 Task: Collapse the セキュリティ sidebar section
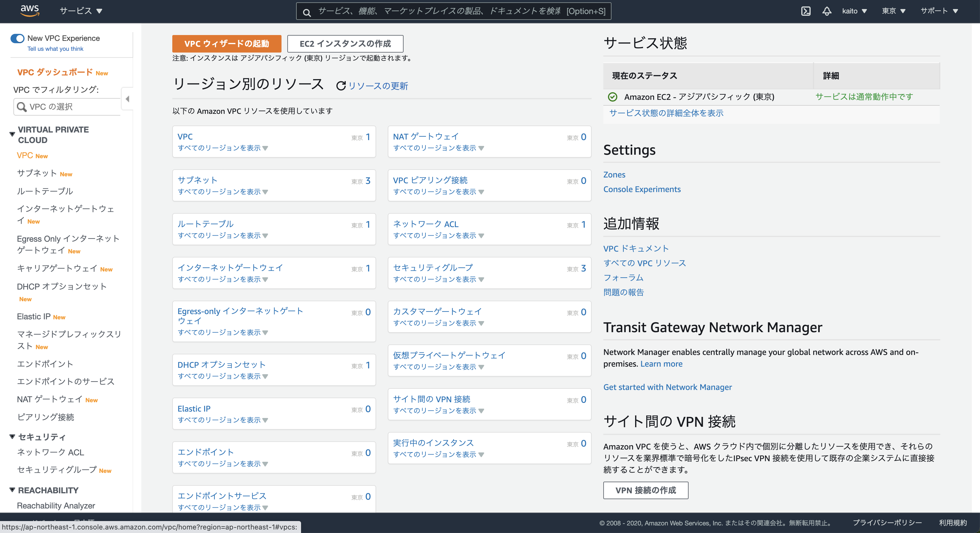coord(12,436)
